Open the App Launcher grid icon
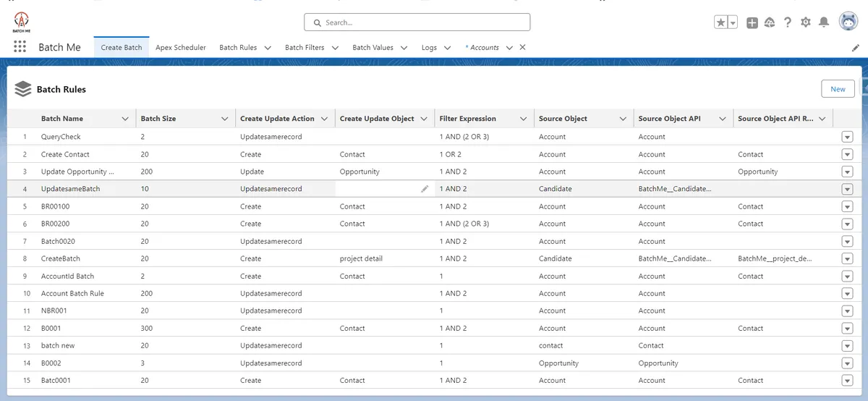868x401 pixels. [x=20, y=47]
